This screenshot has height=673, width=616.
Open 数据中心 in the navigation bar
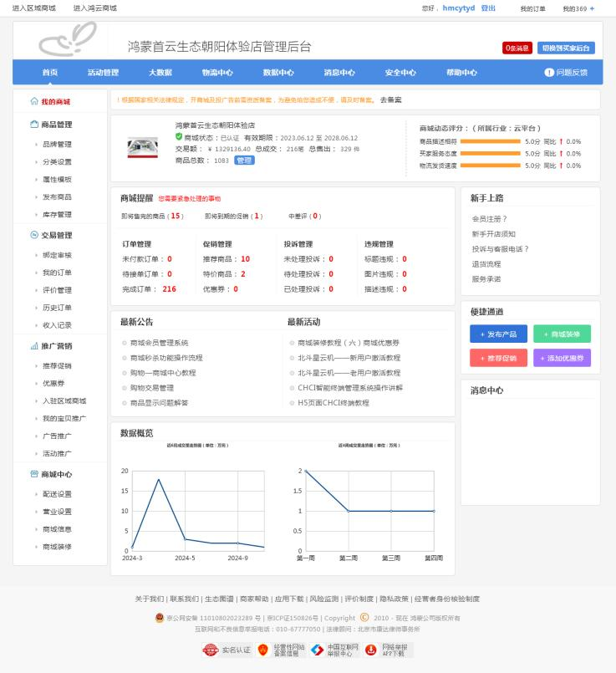[278, 72]
